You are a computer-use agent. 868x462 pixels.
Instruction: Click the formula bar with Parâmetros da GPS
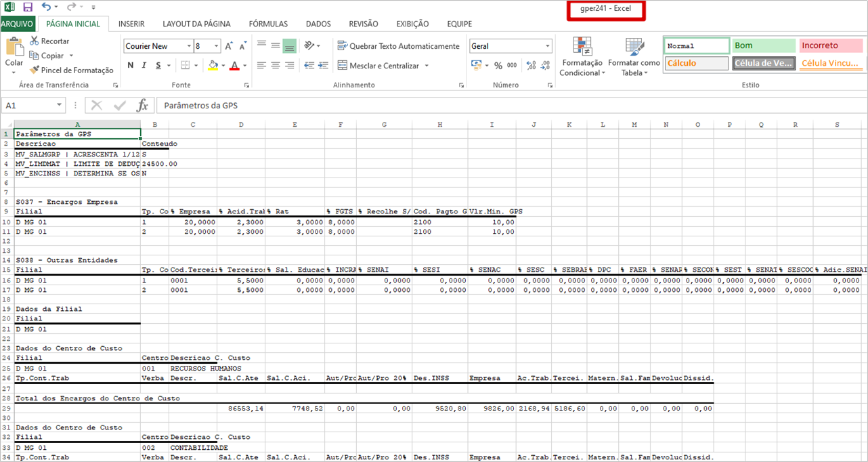(511, 106)
